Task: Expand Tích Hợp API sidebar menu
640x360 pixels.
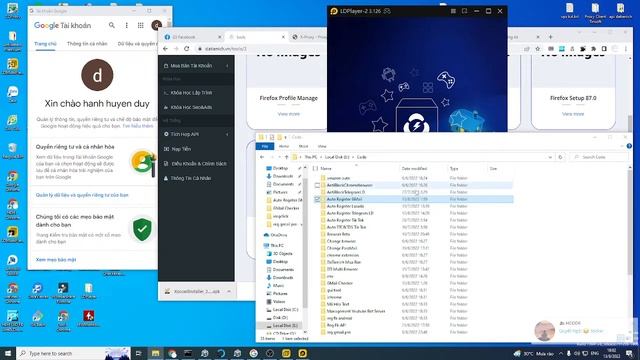Action: pyautogui.click(x=196, y=134)
